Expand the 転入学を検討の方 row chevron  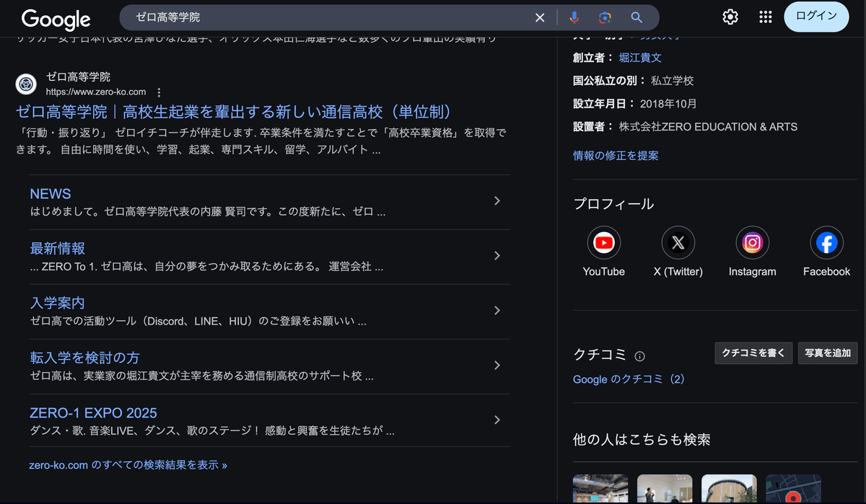pos(497,366)
